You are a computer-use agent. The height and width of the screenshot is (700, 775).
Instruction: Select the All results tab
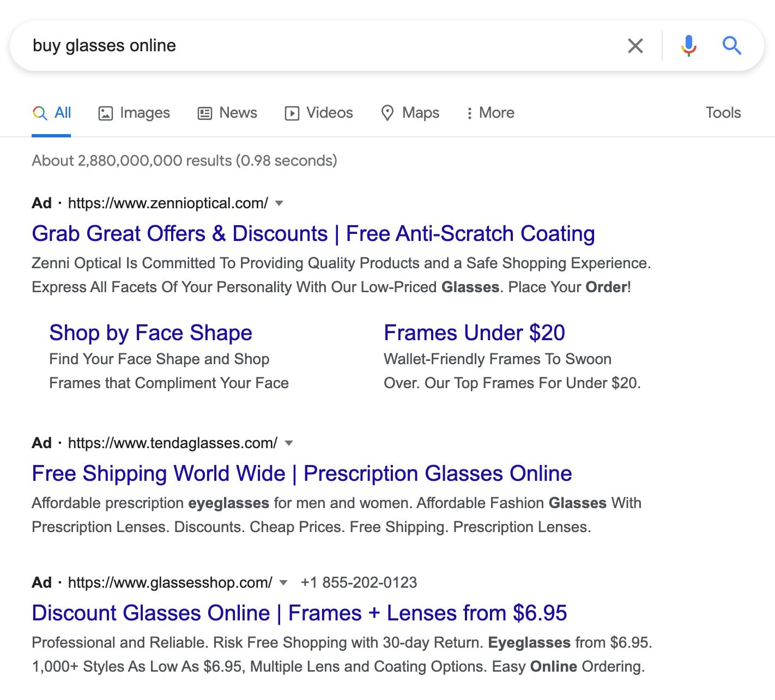click(52, 113)
